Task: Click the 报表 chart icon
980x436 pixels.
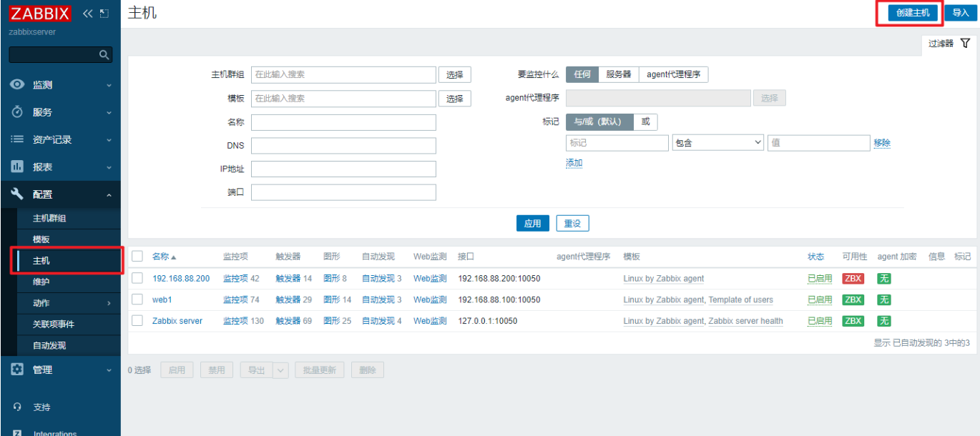Action: 18,167
